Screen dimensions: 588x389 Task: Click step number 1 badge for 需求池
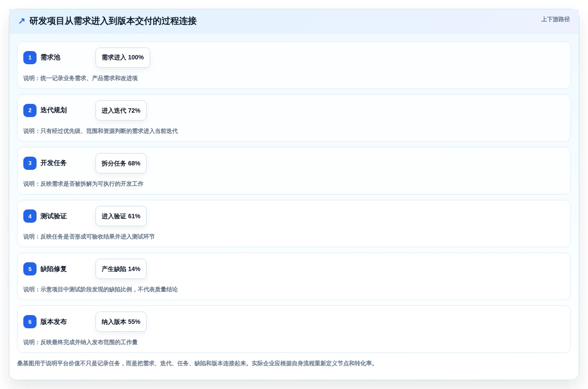click(x=30, y=58)
